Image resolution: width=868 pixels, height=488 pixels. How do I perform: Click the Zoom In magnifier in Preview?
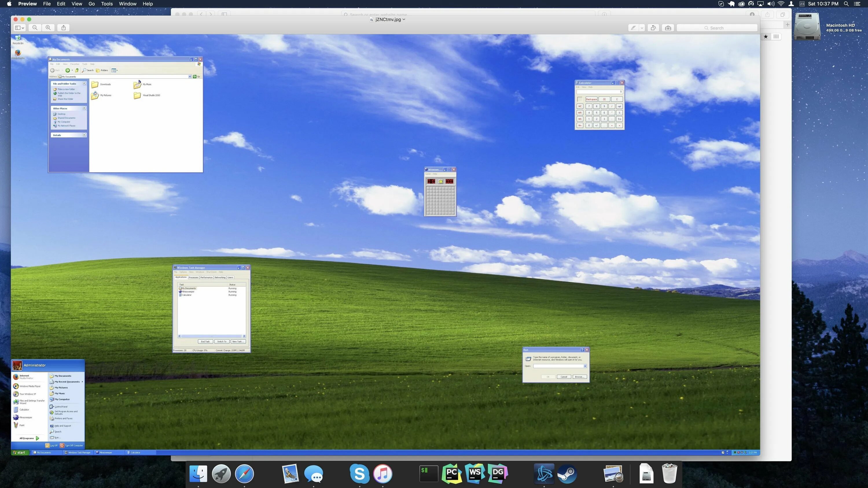pyautogui.click(x=48, y=28)
